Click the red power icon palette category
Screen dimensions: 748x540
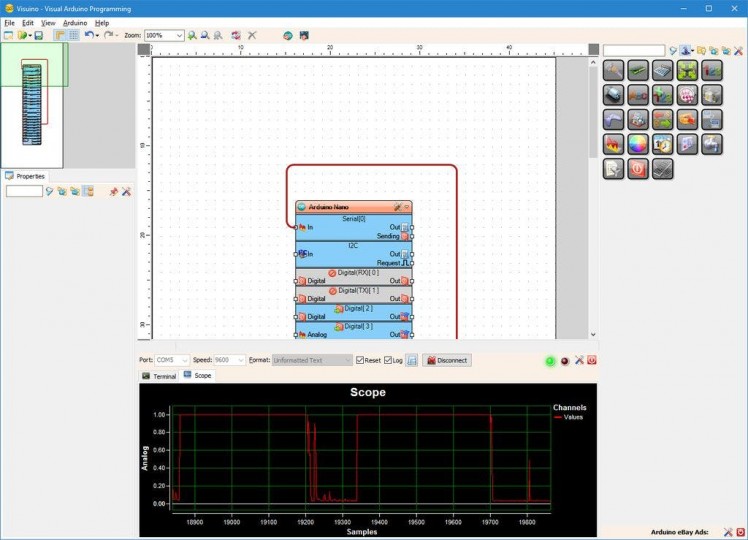click(x=638, y=169)
